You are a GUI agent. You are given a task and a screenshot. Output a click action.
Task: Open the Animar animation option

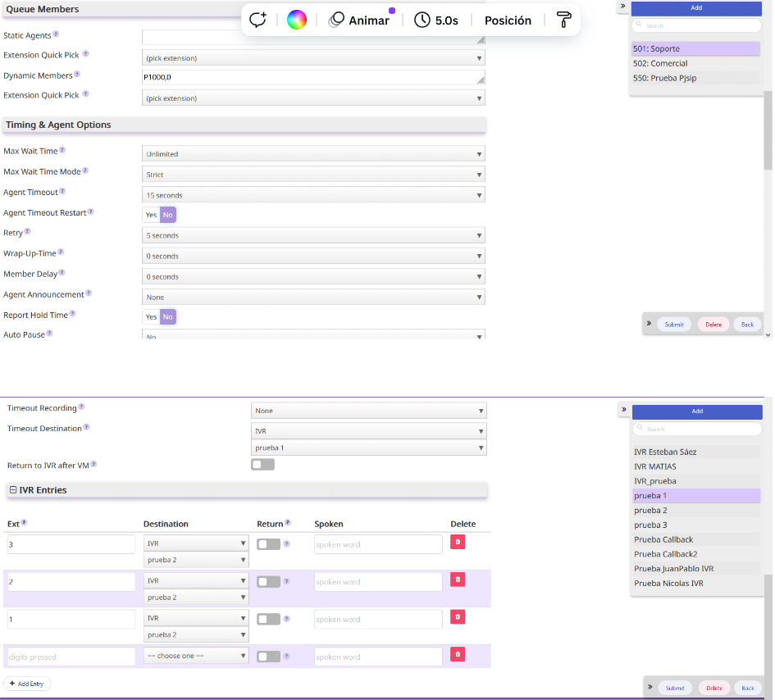359,20
